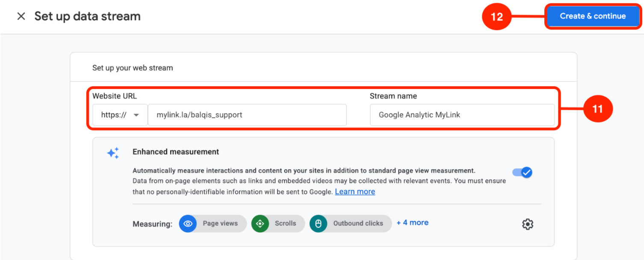This screenshot has height=260, width=644.
Task: Click the Outbound clicks chip label
Action: tap(358, 224)
